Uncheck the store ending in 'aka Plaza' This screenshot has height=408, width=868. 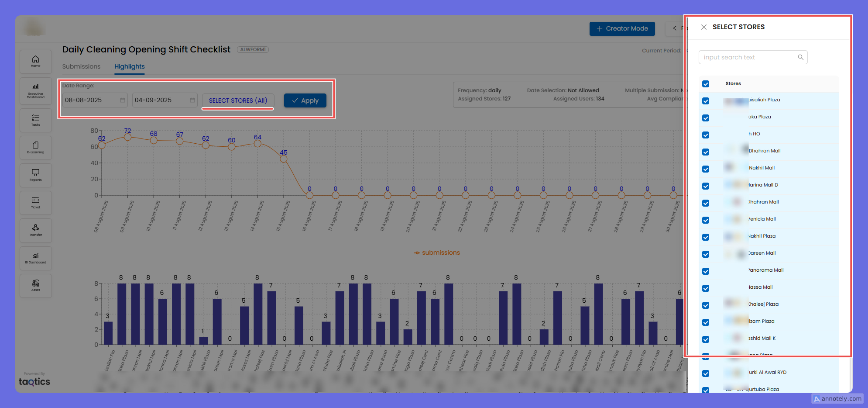point(706,118)
